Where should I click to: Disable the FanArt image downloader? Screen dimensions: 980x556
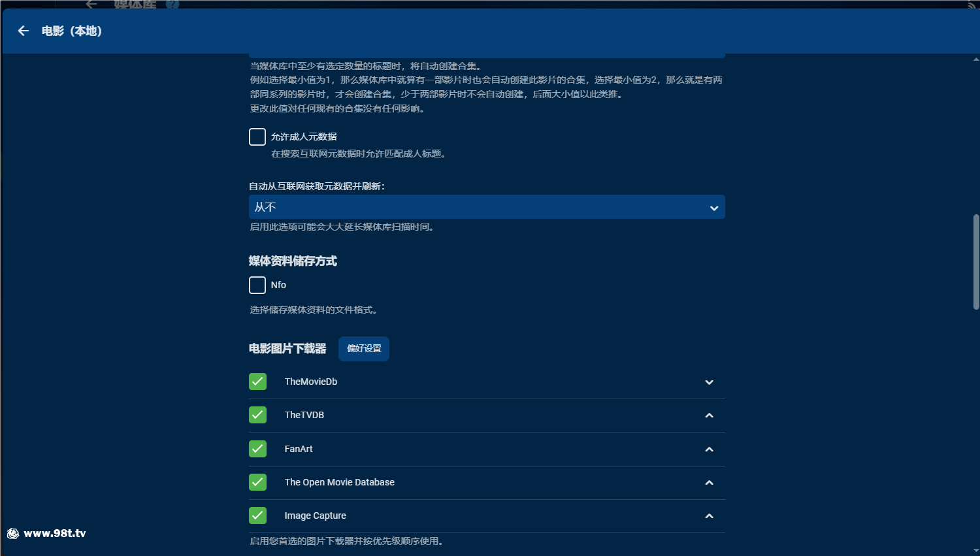[x=257, y=449]
